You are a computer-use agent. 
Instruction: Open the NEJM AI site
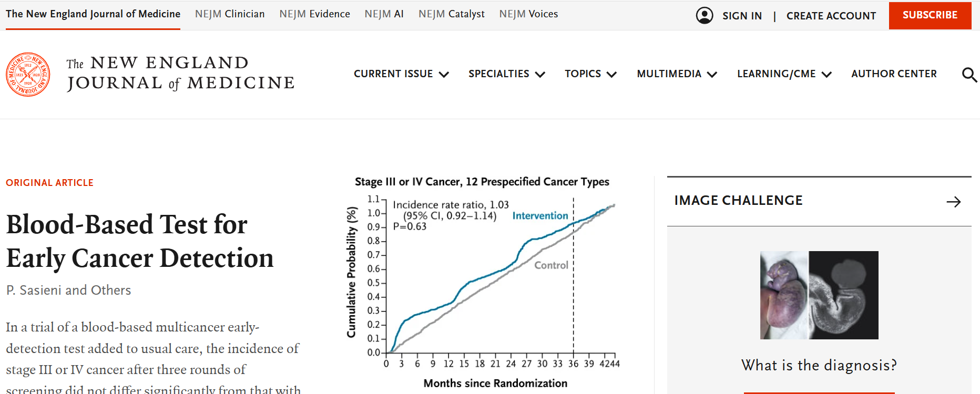click(384, 14)
